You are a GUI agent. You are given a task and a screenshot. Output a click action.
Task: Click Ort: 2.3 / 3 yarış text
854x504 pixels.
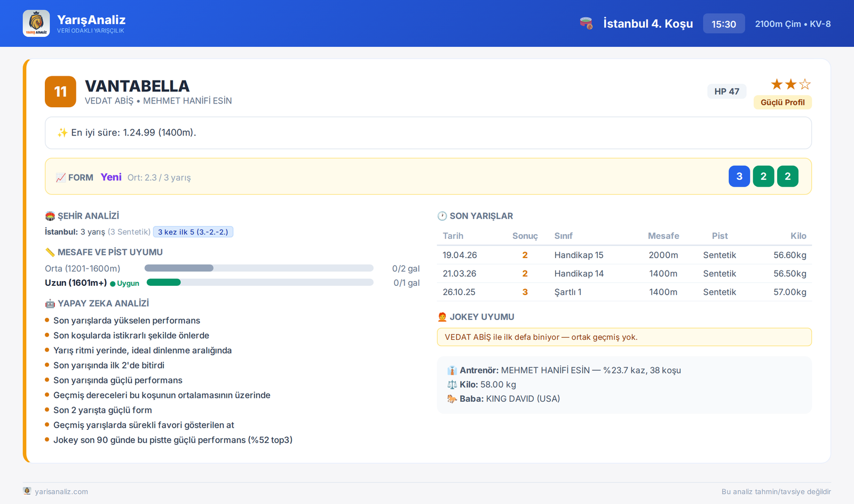coord(159,178)
